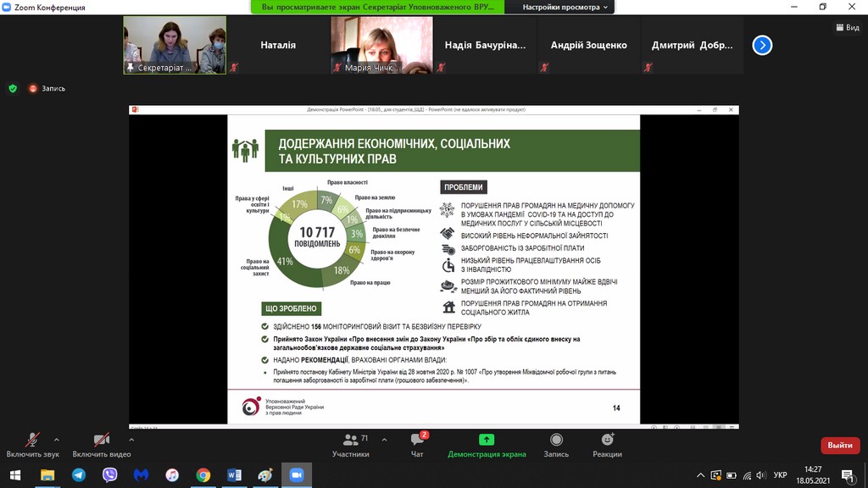
Task: Open Google Chrome from the taskbar
Action: coord(203,475)
